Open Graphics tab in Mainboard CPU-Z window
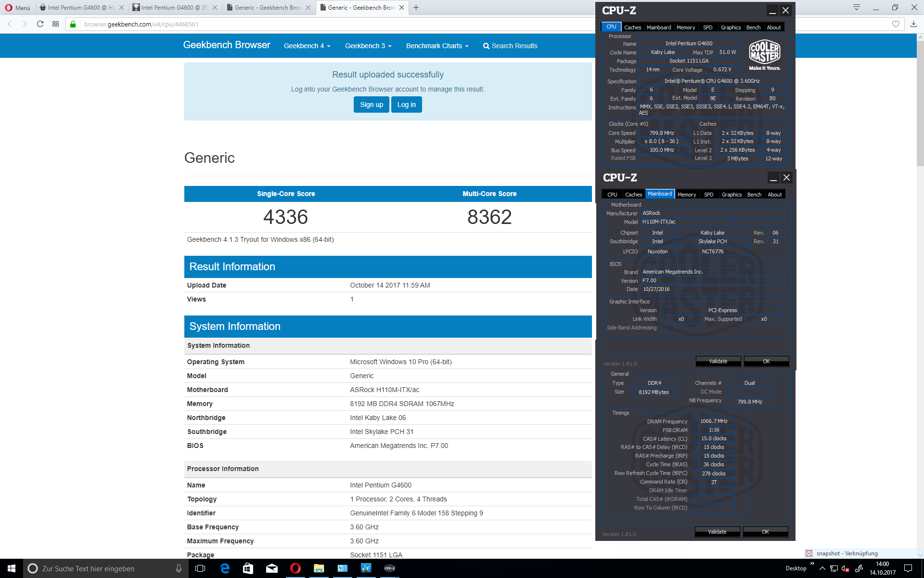Screen dimensions: 924x578 click(x=731, y=195)
